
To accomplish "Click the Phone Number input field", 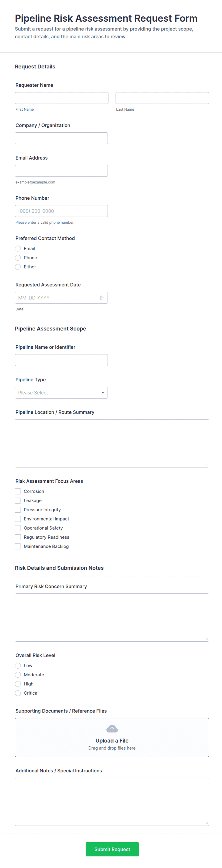I will pos(61,211).
